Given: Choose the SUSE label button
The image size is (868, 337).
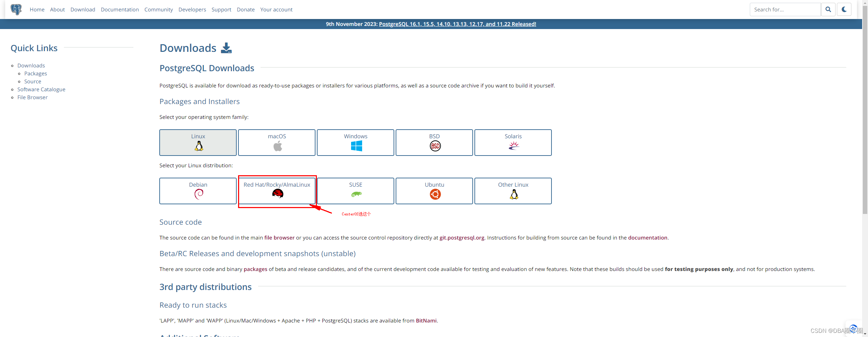Looking at the screenshot, I should coord(356,185).
